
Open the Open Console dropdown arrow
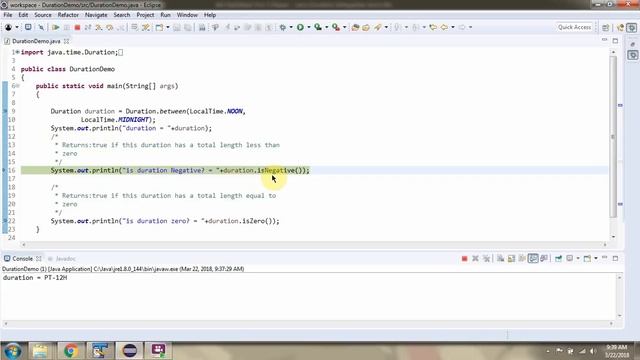(x=596, y=258)
